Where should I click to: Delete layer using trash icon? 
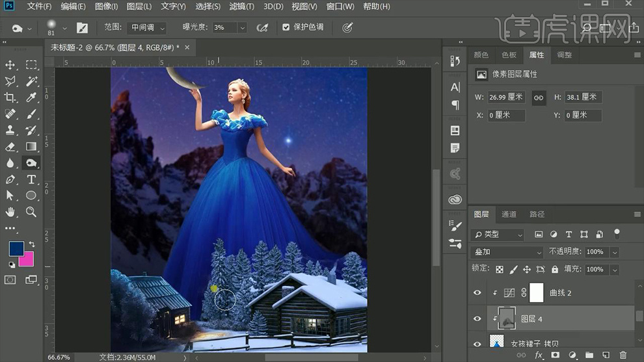pos(623,356)
